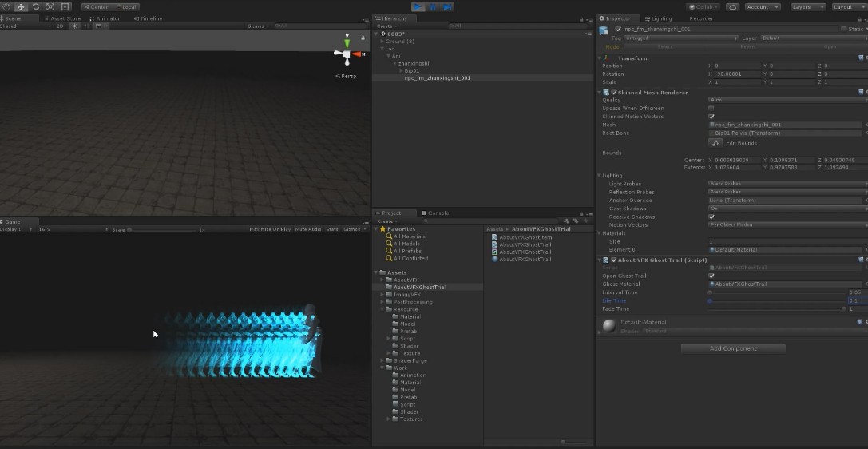The image size is (868, 449).
Task: Click Mute Audio in Game view
Action: point(308,229)
